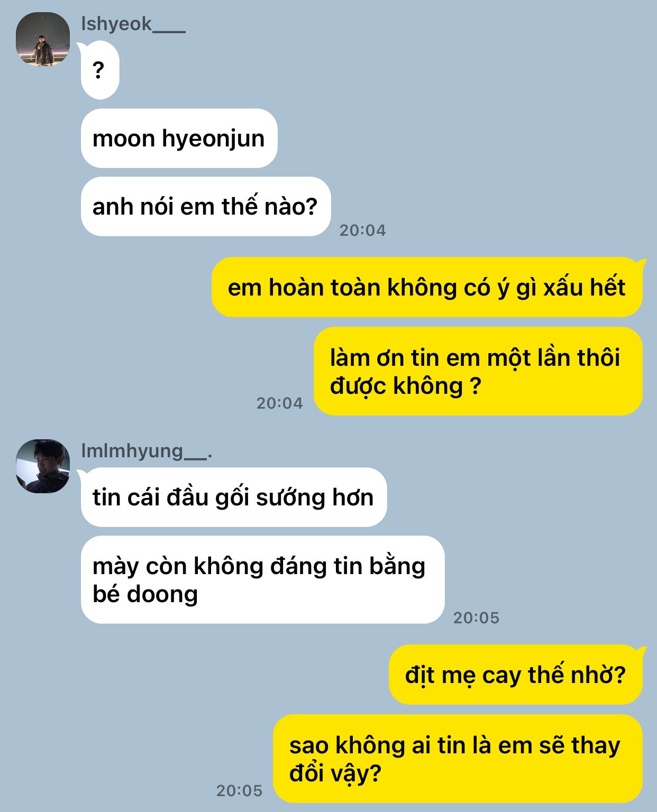This screenshot has width=657, height=812.
Task: Click the words "được không ?" in yellow bubble
Action: (x=406, y=386)
